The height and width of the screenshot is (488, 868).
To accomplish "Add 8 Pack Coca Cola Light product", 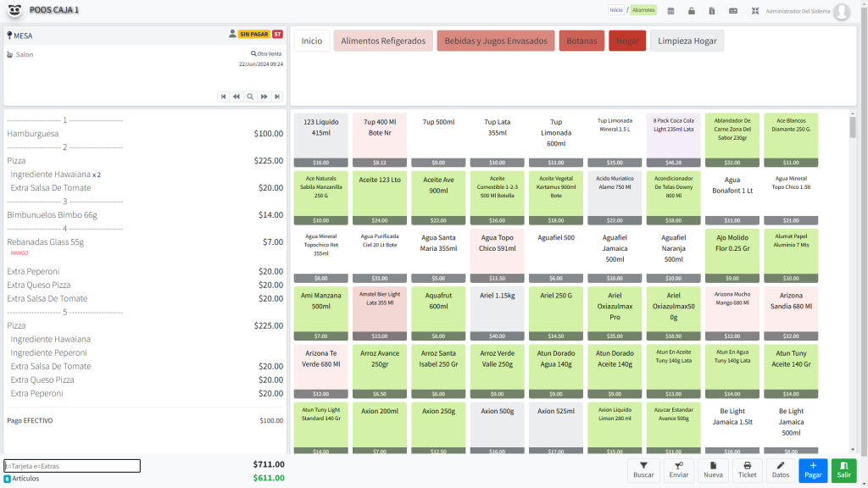I will coord(673,140).
